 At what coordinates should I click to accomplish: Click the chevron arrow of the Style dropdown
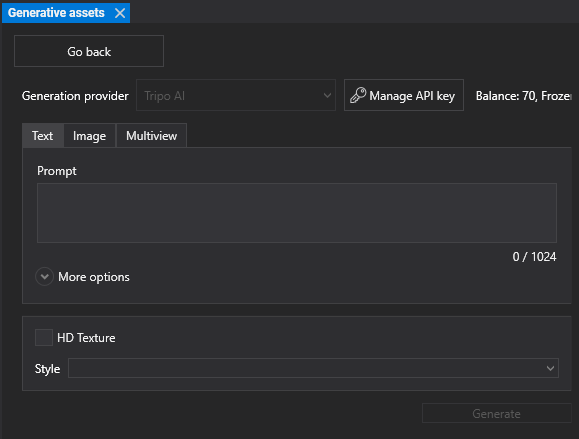(x=550, y=368)
